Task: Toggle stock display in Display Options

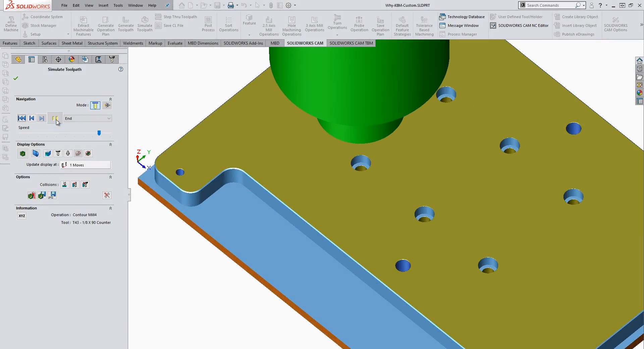Action: pyautogui.click(x=23, y=153)
